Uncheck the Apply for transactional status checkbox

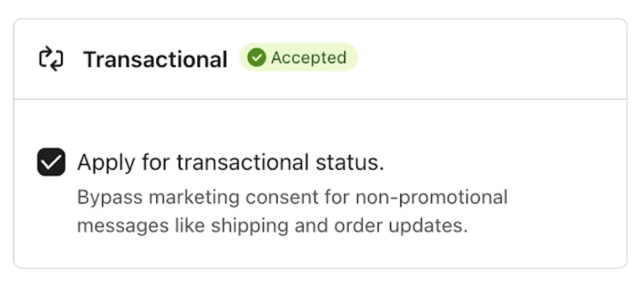(x=51, y=163)
